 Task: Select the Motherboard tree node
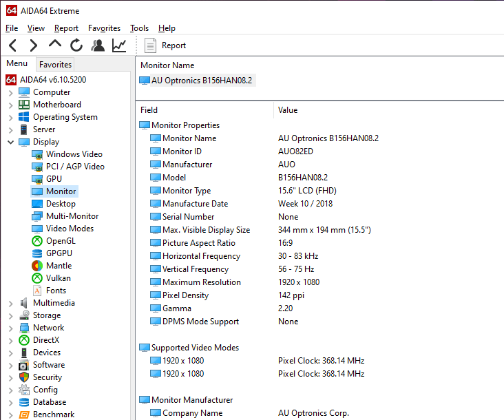50,105
